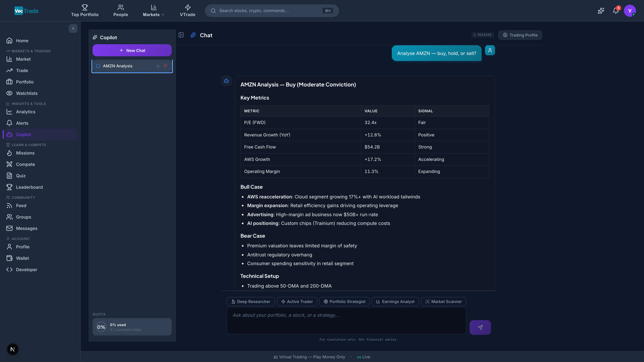Select Copilot in the sidebar
Screen dimensions: 644x362
coord(40,134)
